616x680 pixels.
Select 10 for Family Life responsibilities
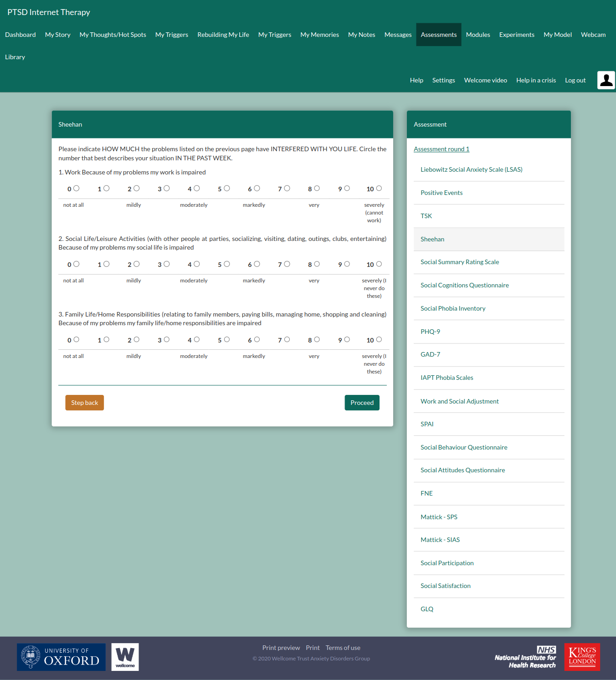pyautogui.click(x=379, y=340)
